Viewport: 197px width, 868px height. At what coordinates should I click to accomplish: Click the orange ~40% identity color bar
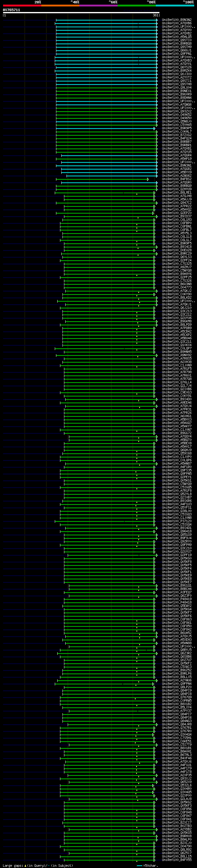[x=60, y=6]
